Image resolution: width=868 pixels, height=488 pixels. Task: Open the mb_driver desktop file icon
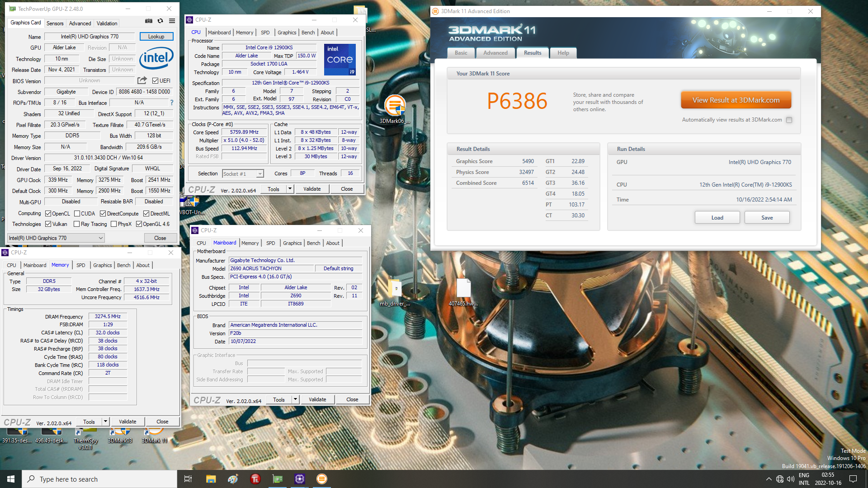395,293
